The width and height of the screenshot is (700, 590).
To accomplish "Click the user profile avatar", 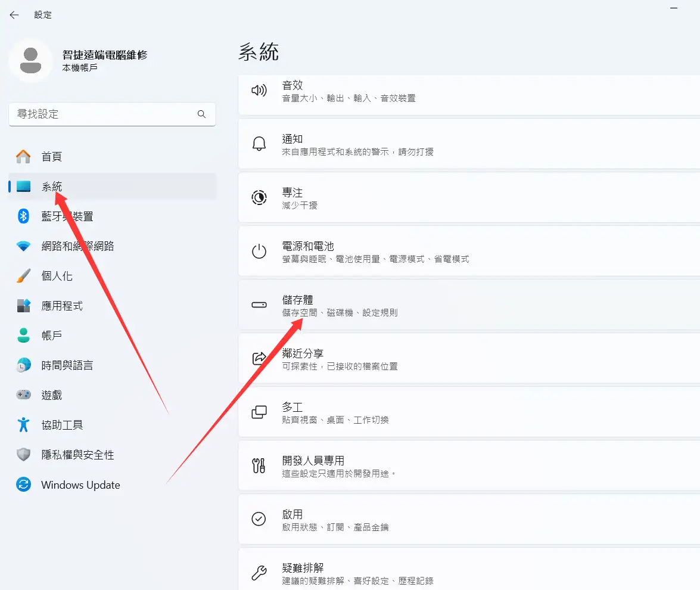I will [31, 60].
